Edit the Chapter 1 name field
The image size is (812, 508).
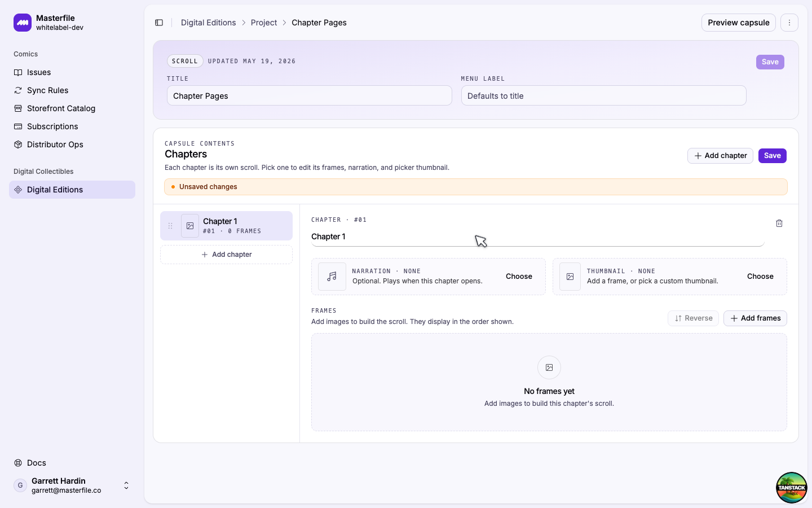[538, 237]
